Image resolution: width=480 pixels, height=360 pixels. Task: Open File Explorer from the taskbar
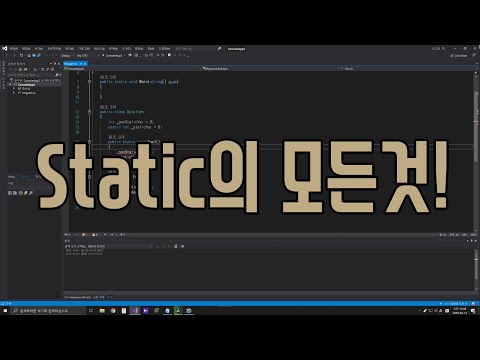coord(102,311)
